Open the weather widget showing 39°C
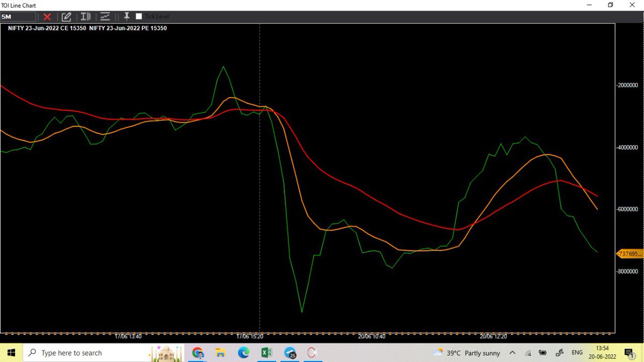The image size is (644, 362). click(x=466, y=353)
